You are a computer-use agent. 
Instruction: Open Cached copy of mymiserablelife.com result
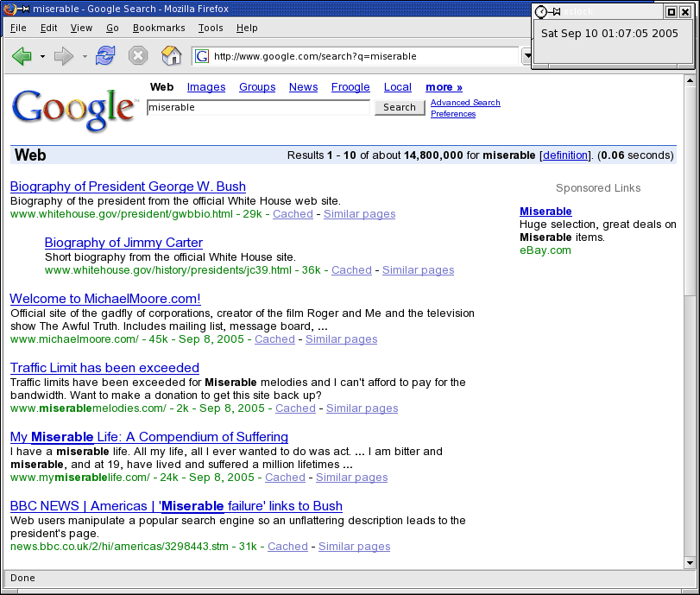point(285,478)
